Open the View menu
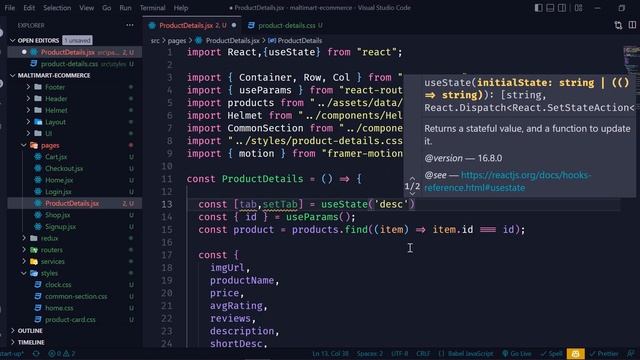The image size is (640, 360). [87, 8]
